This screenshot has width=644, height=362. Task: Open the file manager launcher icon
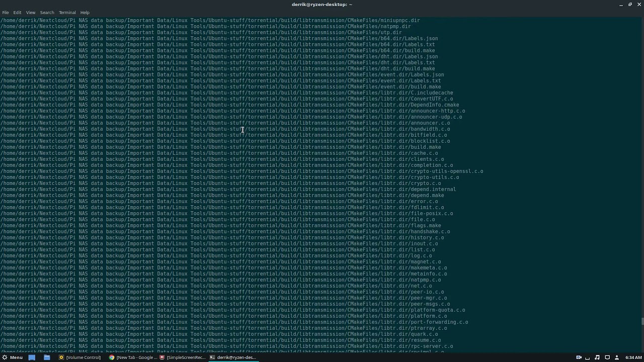[x=47, y=357]
